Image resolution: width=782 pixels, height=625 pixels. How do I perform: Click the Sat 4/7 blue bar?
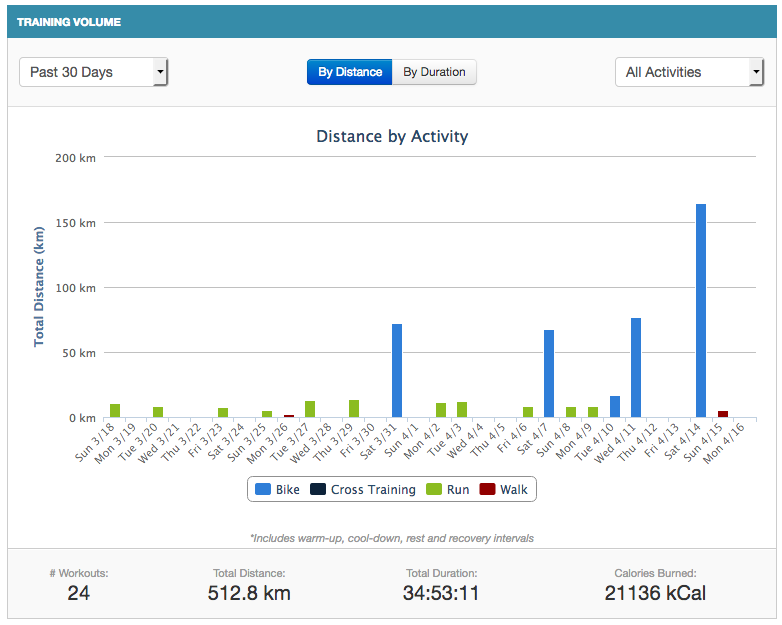[549, 373]
